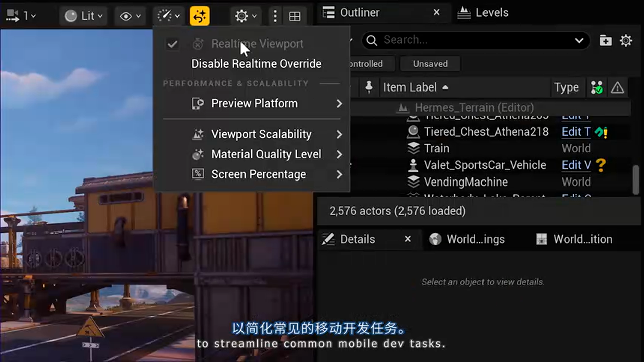Image resolution: width=644 pixels, height=362 pixels.
Task: Open the Lit view mode selector
Action: coord(83,16)
